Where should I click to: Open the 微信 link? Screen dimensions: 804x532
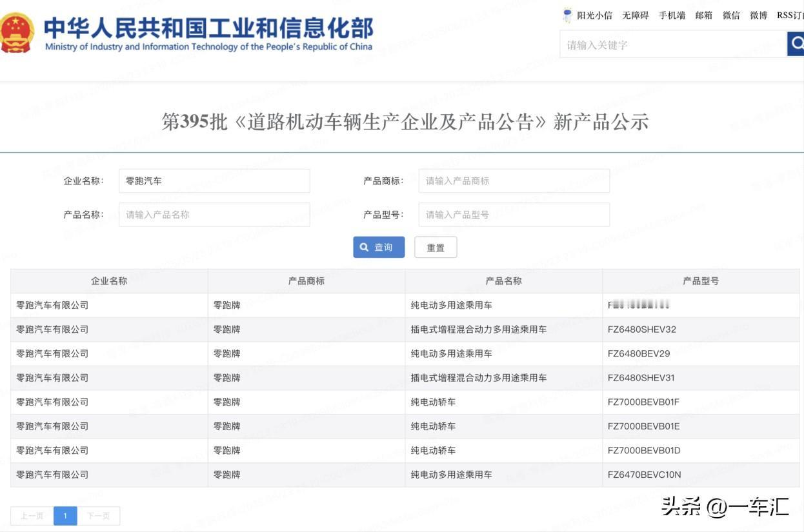click(x=731, y=15)
